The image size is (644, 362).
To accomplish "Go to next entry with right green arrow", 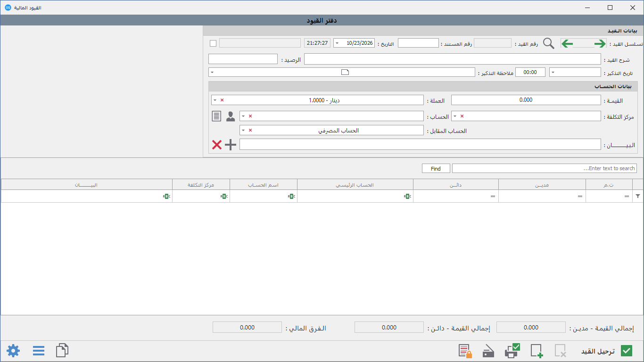I will [600, 43].
